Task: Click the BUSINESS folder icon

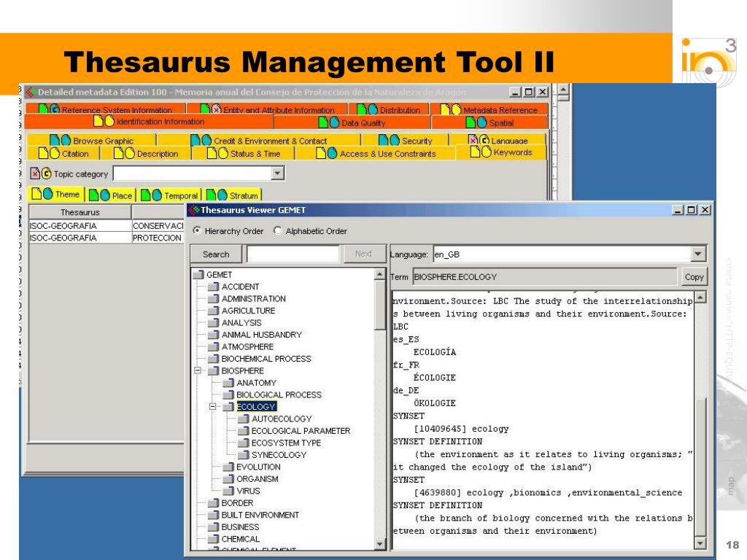Action: click(x=214, y=526)
